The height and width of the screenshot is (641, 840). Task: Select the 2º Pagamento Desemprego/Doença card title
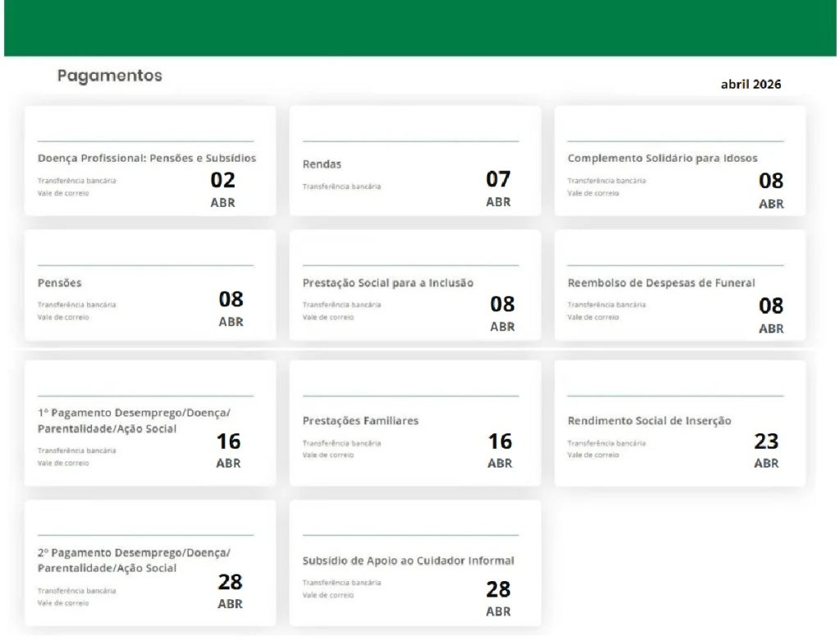coord(134,560)
